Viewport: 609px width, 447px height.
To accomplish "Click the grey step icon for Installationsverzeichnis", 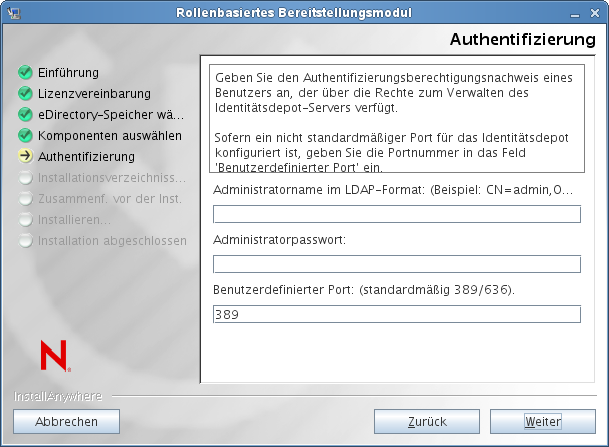I will (x=26, y=177).
